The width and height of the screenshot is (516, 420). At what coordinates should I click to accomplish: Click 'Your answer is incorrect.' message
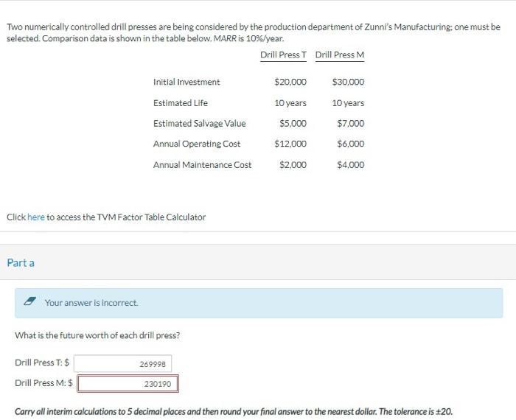[91, 303]
